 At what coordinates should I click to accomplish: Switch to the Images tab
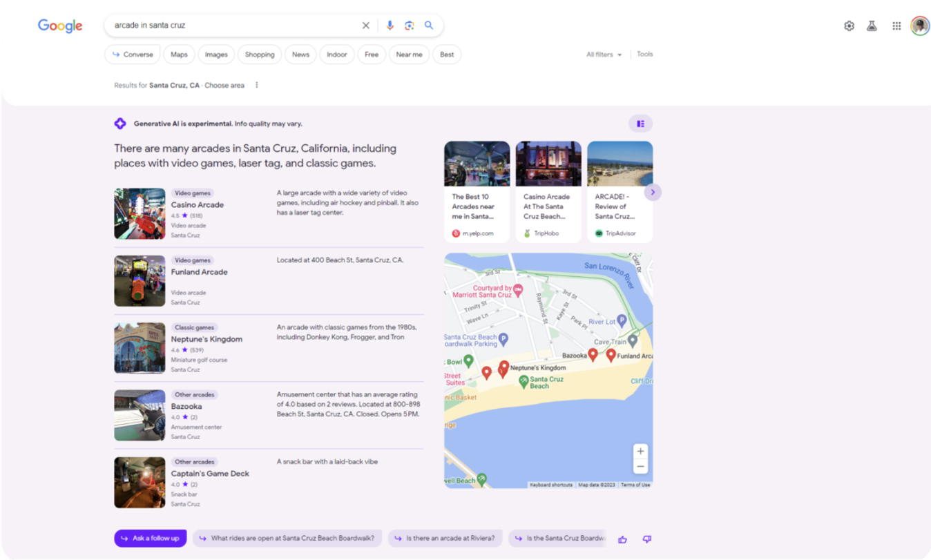pyautogui.click(x=215, y=54)
